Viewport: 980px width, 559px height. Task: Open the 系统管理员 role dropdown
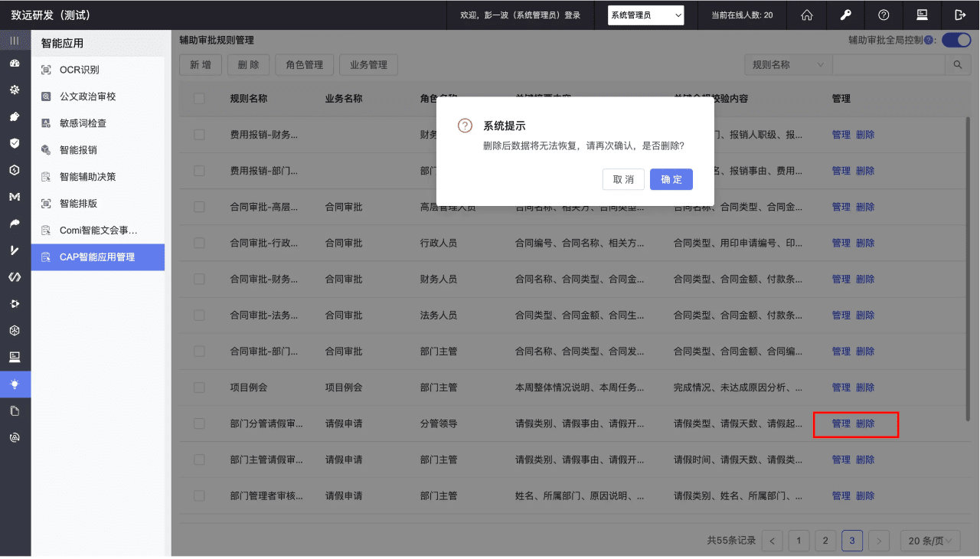646,15
